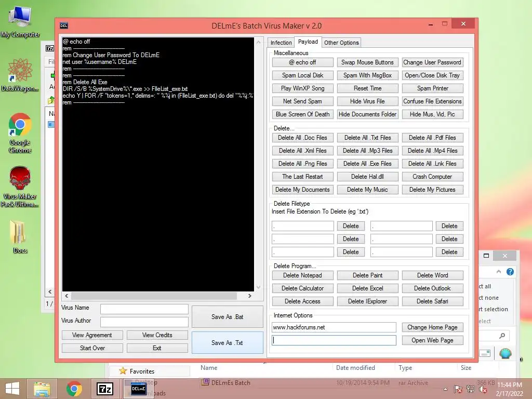
Task: Switch to 7-Zip in the taskbar
Action: click(105, 389)
